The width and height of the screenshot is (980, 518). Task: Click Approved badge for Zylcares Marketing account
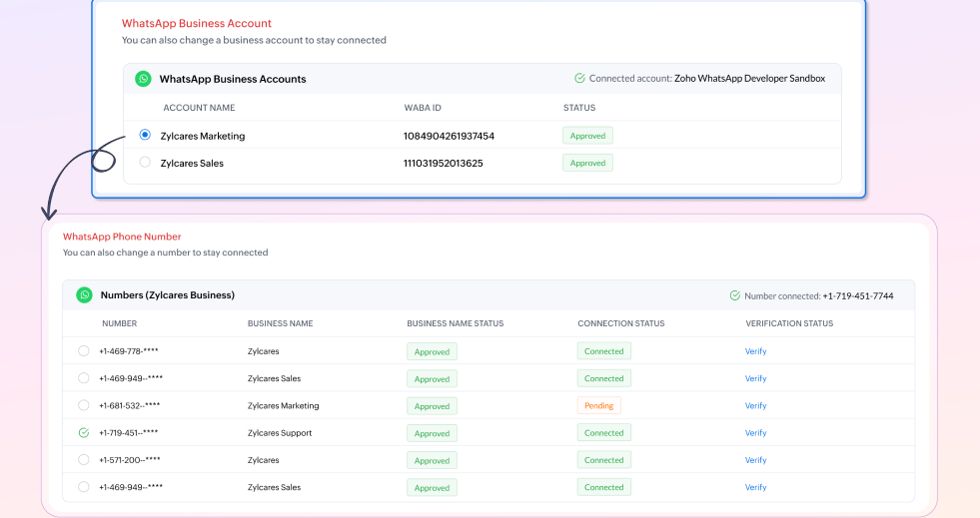tap(587, 136)
